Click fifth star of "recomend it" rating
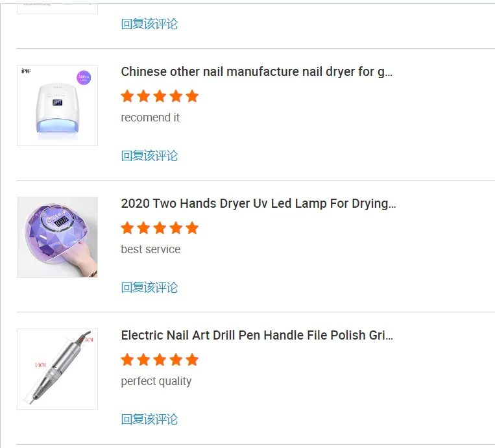Image resolution: width=495 pixels, height=448 pixels. (x=192, y=96)
